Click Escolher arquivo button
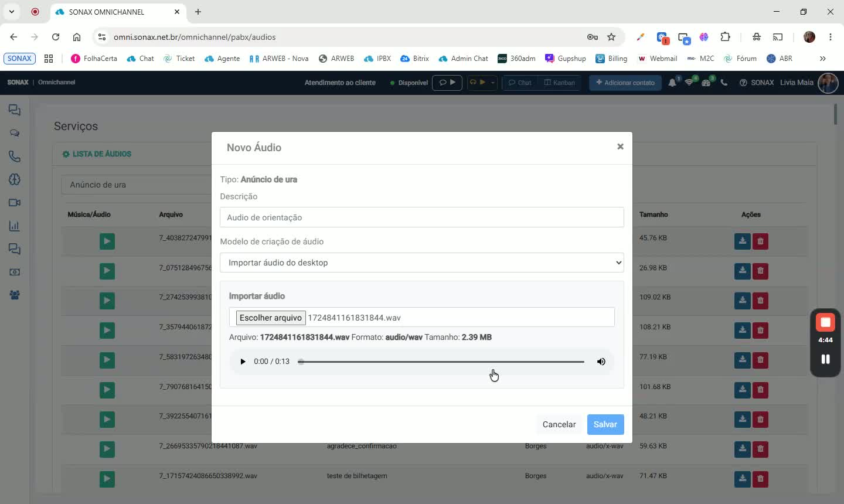Screen dimensions: 844x504 [271, 318]
